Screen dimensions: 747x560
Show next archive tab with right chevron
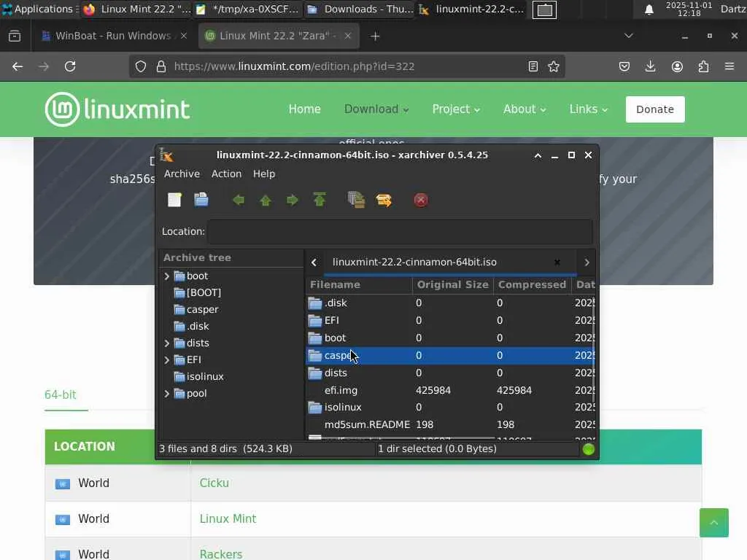[x=587, y=262]
